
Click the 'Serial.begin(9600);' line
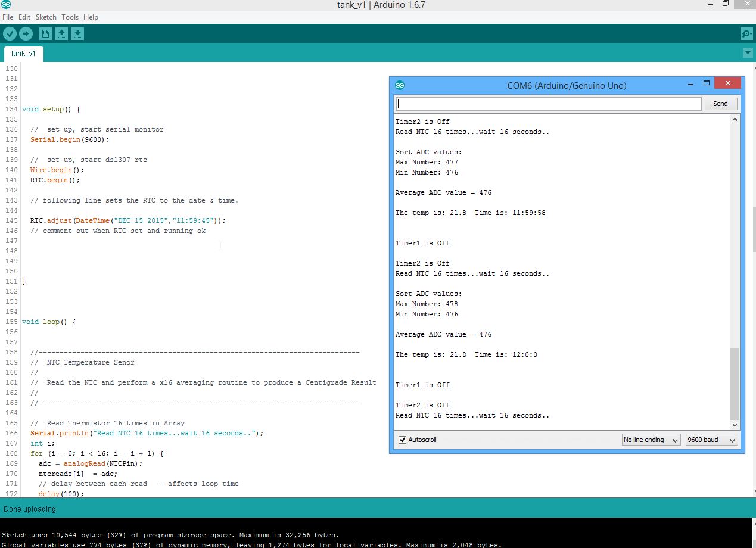(x=70, y=139)
